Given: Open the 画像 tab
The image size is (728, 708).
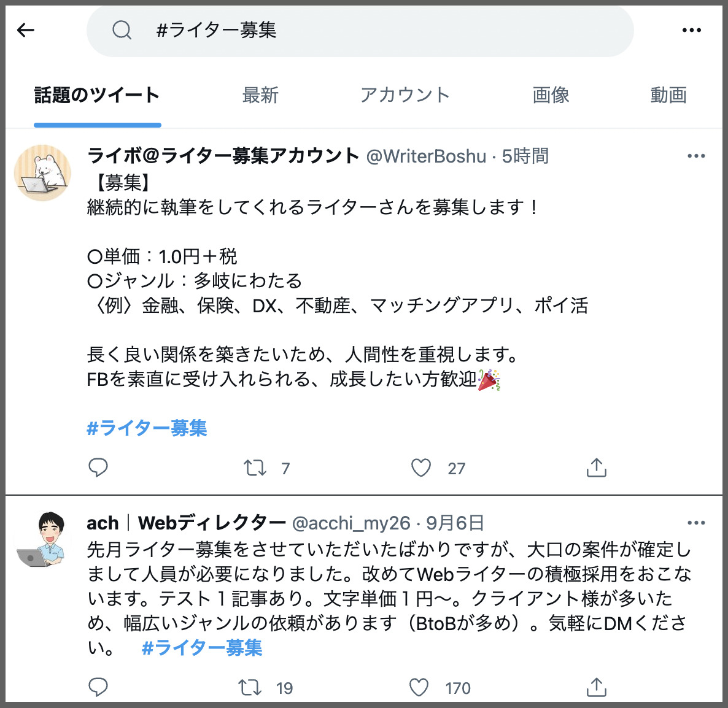Looking at the screenshot, I should [551, 95].
